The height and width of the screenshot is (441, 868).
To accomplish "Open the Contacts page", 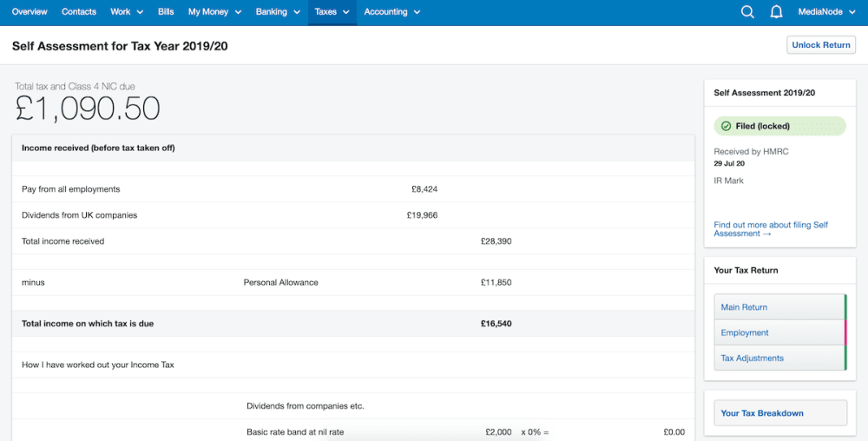I will point(79,12).
